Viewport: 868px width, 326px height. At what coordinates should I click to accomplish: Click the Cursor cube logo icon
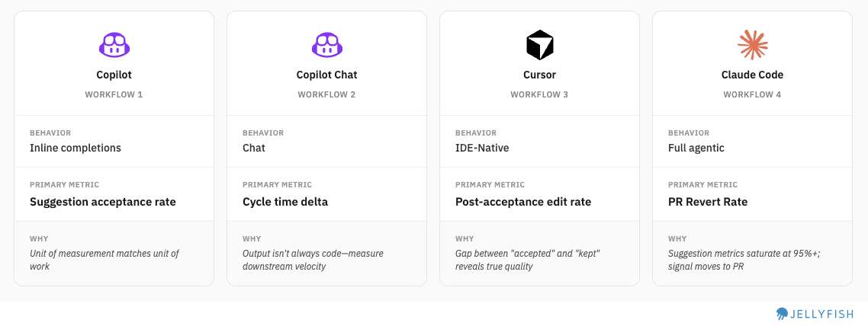click(x=539, y=45)
